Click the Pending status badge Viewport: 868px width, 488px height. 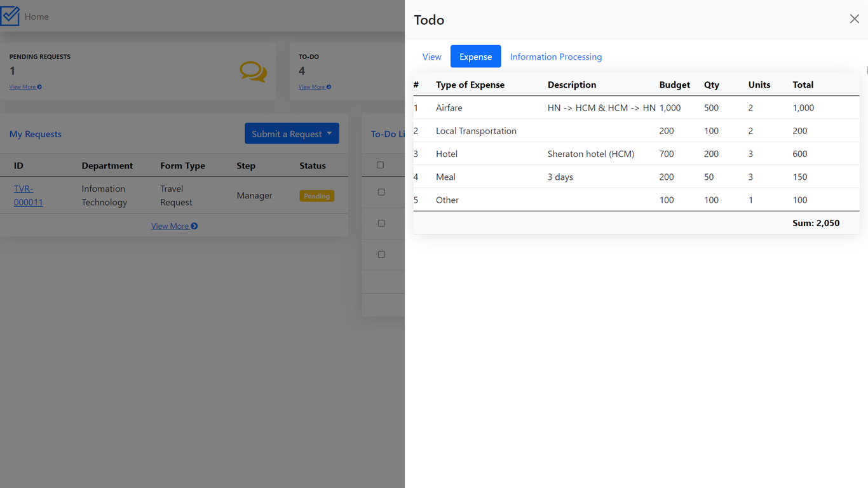coord(316,196)
